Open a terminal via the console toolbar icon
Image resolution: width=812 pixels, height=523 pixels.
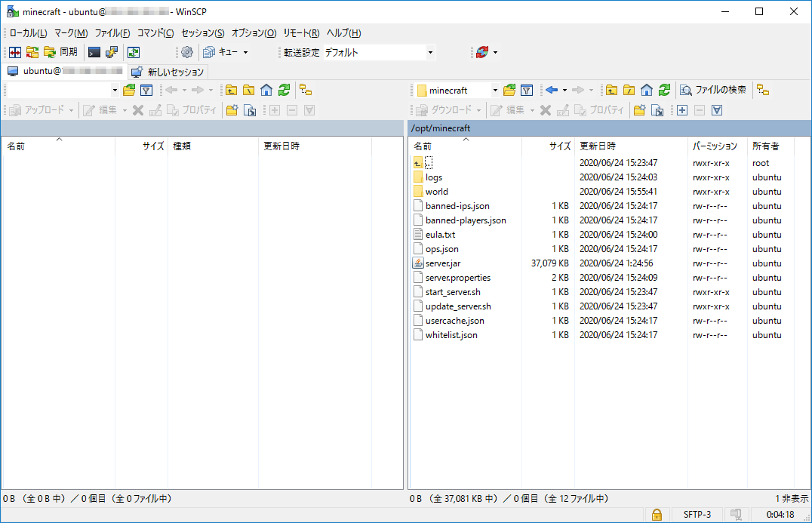coord(94,52)
